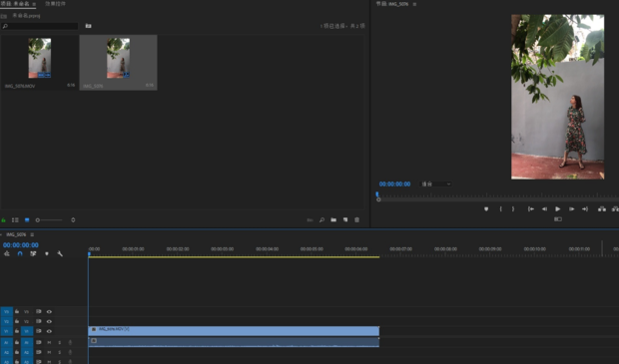Select the IMG_5076 sequence thumbnail

[x=118, y=58]
